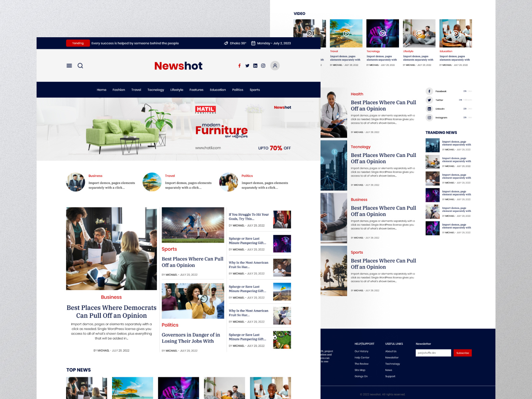Open the header Facebook icon beside the logo
Screen dimensions: 532x399
click(x=239, y=66)
